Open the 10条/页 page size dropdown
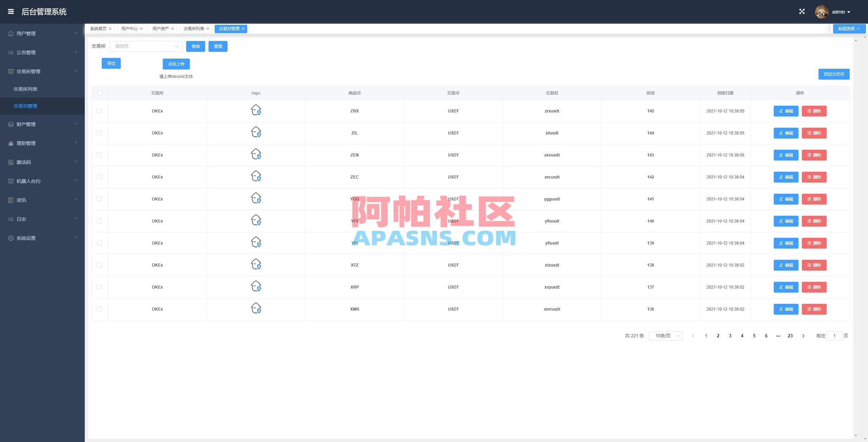Screen dimensions: 868x442 [x=666, y=336]
